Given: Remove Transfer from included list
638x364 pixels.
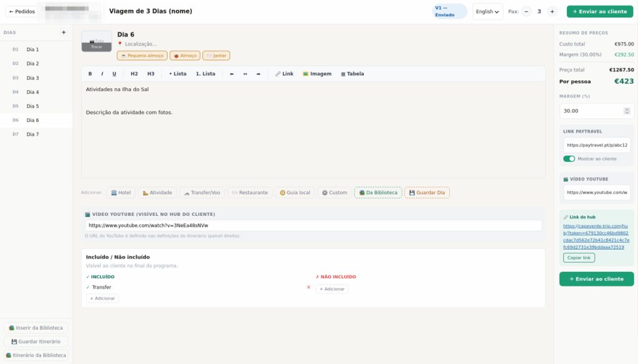Looking at the screenshot, I should [x=308, y=287].
